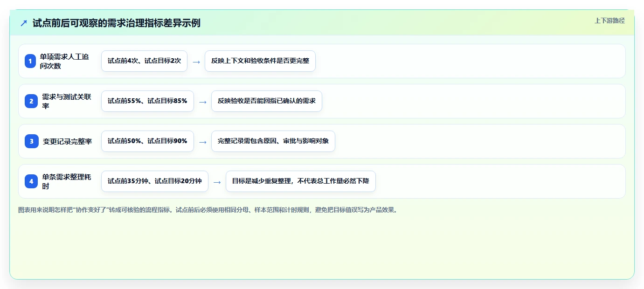The width and height of the screenshot is (644, 289).
Task: Click the number 3 badge
Action: tap(31, 141)
